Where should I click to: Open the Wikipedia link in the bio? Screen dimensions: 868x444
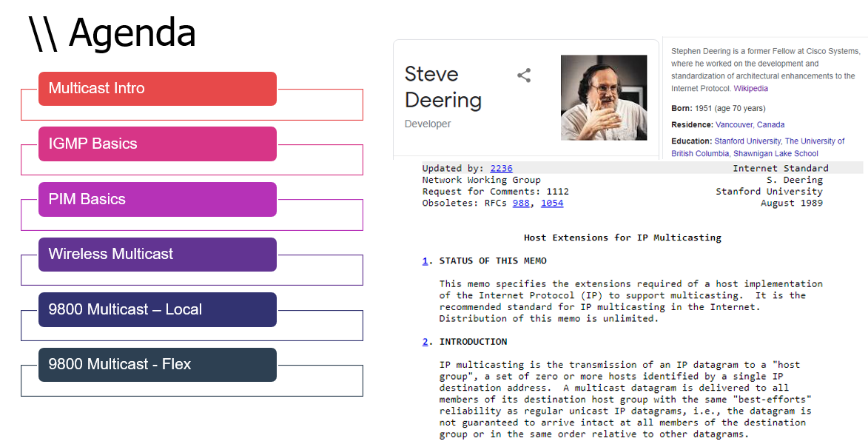tap(750, 89)
